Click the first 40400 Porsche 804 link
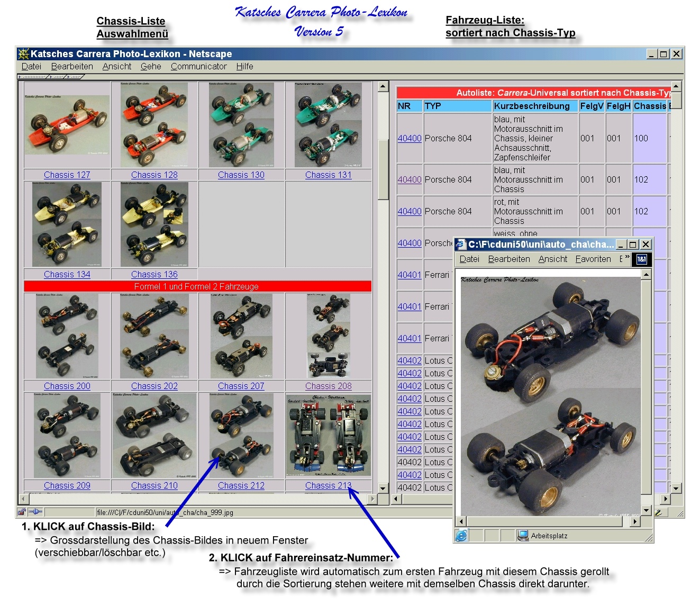700x606 pixels. (x=410, y=138)
